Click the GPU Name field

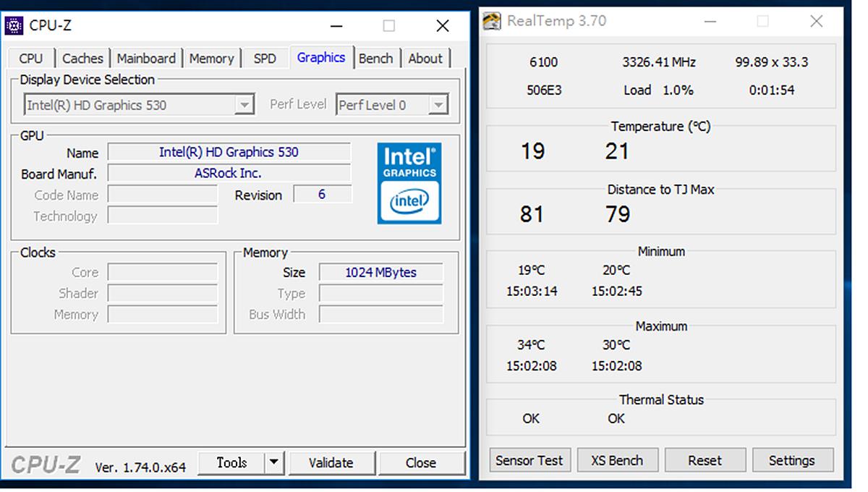pos(229,153)
